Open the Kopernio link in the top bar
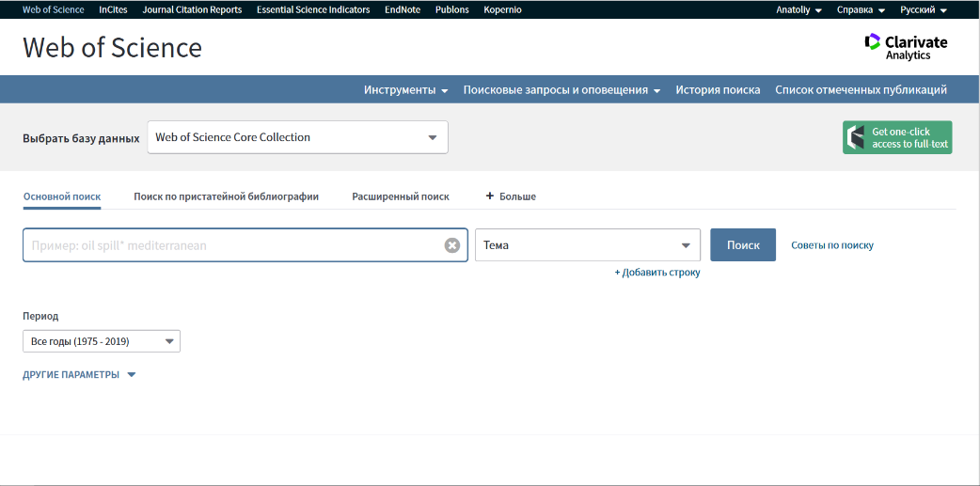Screen dimensions: 980x486 coord(502,10)
